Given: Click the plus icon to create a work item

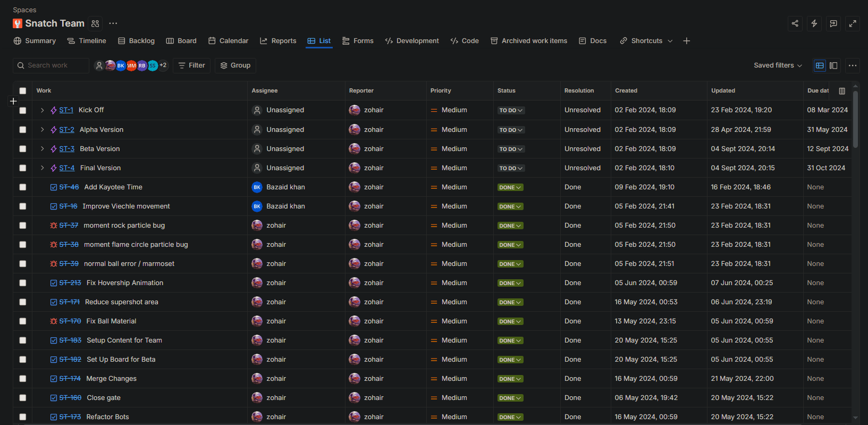Looking at the screenshot, I should (13, 101).
